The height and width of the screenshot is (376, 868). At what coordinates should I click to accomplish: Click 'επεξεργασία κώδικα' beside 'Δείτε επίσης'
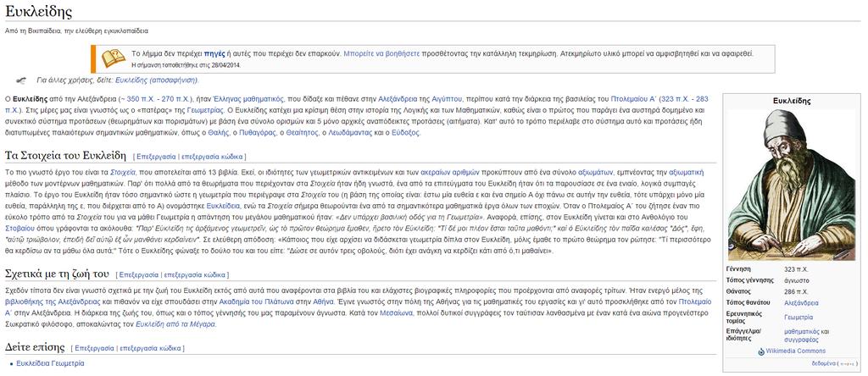(x=151, y=348)
